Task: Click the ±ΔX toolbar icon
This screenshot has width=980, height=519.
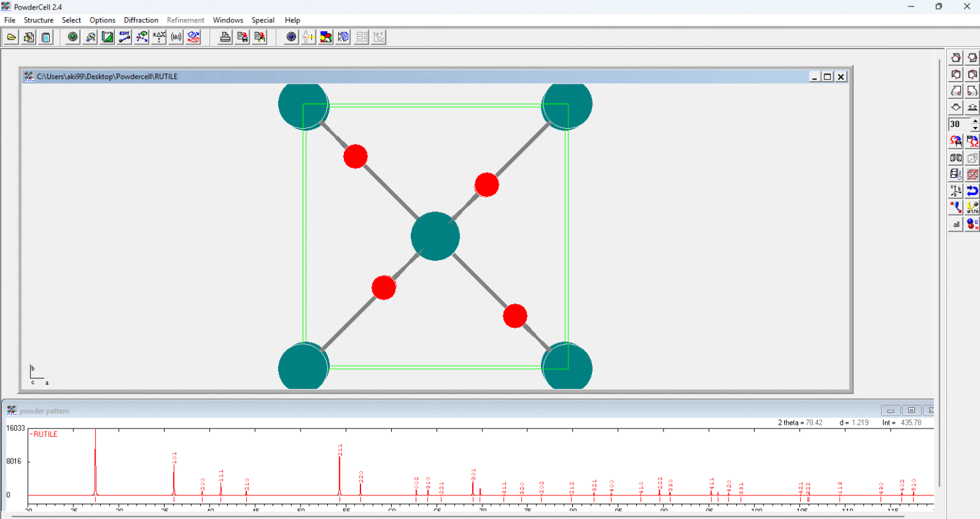Action: 159,37
